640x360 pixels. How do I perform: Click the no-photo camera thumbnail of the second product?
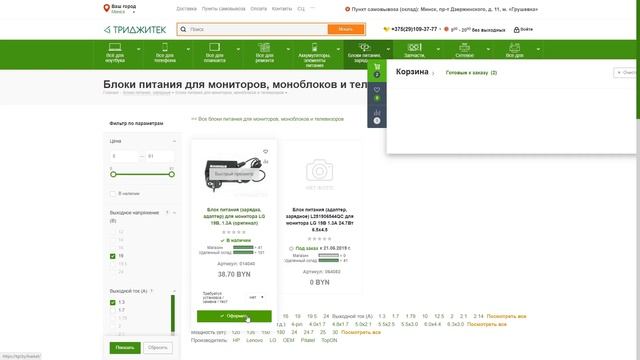coord(320,173)
